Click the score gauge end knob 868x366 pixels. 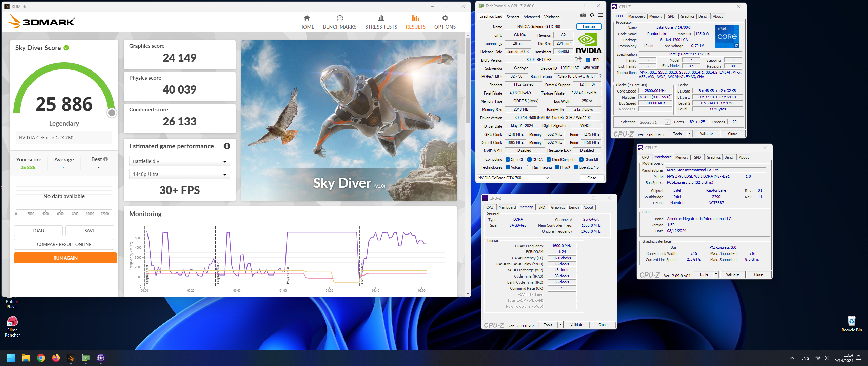(112, 113)
